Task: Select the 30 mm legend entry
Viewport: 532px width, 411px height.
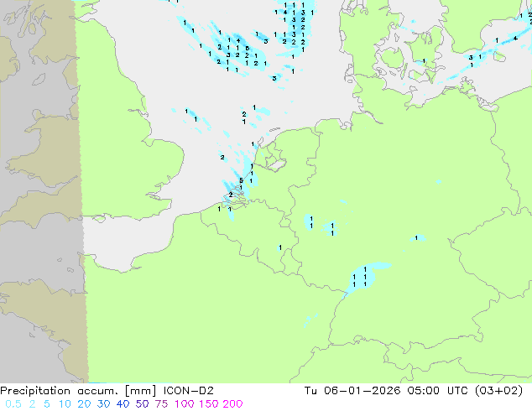Action: [103, 404]
